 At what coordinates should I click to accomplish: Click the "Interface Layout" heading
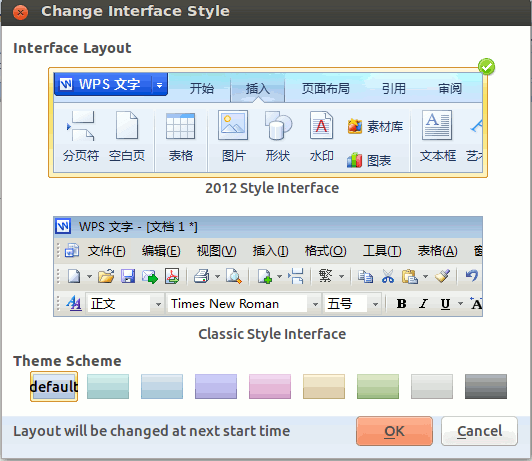72,48
